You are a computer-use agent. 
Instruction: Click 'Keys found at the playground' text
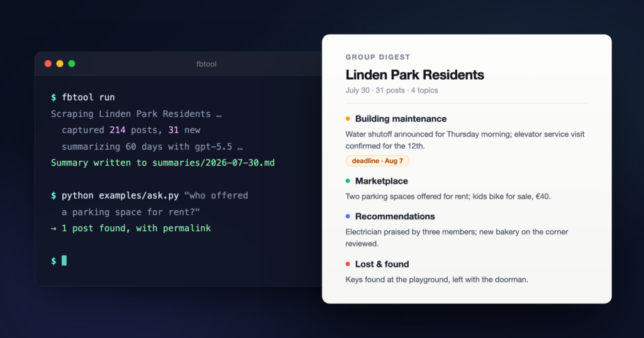(x=437, y=280)
